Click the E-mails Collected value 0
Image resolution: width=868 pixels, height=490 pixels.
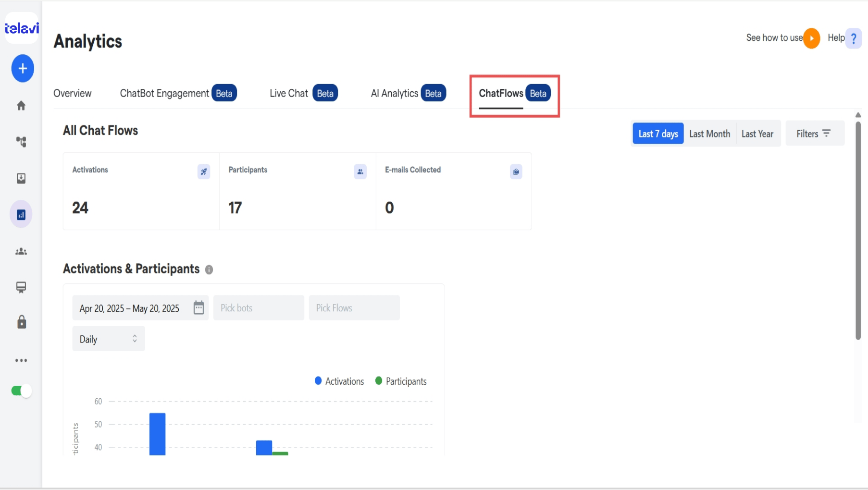(389, 208)
